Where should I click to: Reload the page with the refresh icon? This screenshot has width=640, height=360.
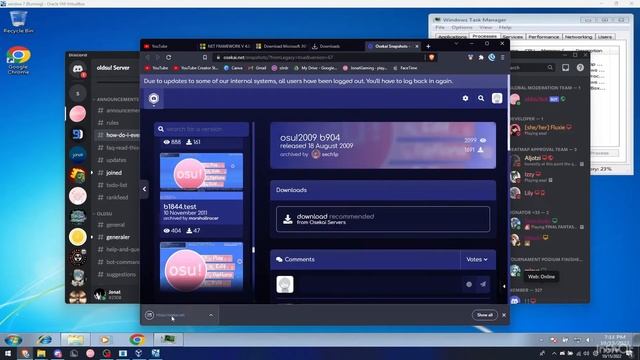pyautogui.click(x=169, y=58)
